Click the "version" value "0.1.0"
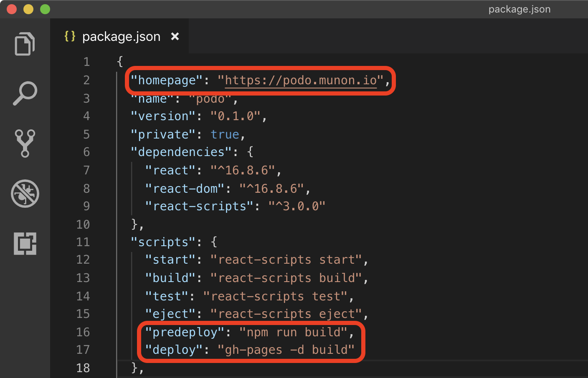 236,116
